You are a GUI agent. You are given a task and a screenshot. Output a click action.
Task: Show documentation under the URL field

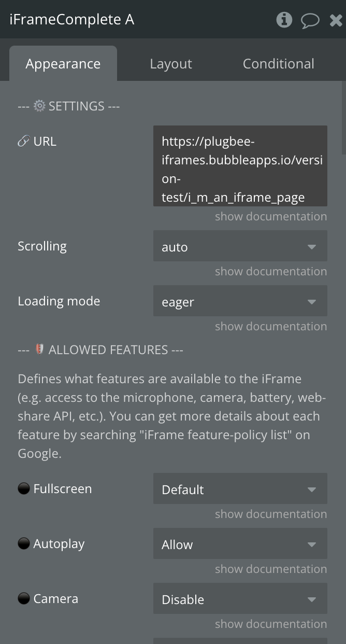(x=271, y=216)
